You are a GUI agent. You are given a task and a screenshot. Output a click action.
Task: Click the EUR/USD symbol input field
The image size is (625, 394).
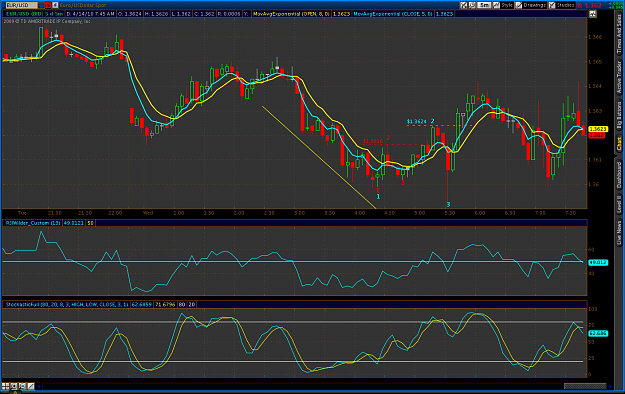22,5
